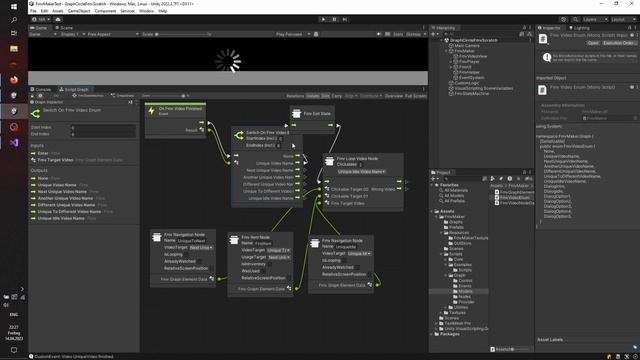
Task: Open File Explorer from the taskbar
Action: click(x=14, y=49)
